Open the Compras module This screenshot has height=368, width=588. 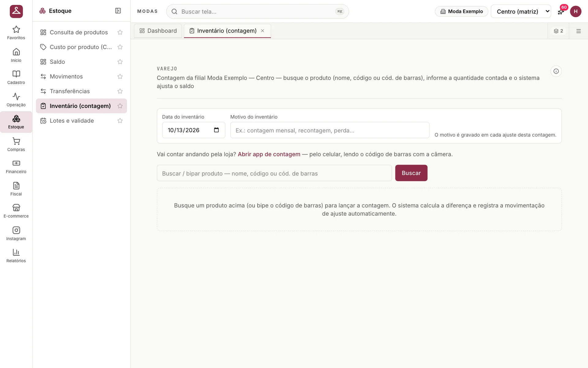coord(16,144)
